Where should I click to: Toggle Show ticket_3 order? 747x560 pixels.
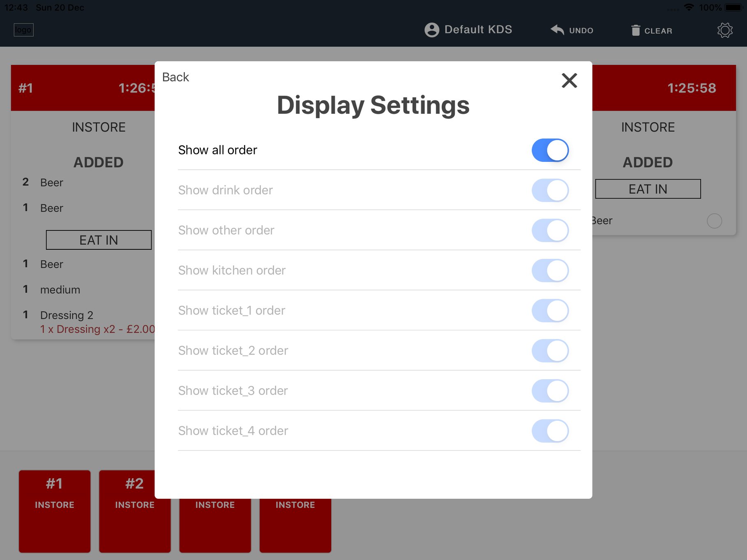(550, 391)
